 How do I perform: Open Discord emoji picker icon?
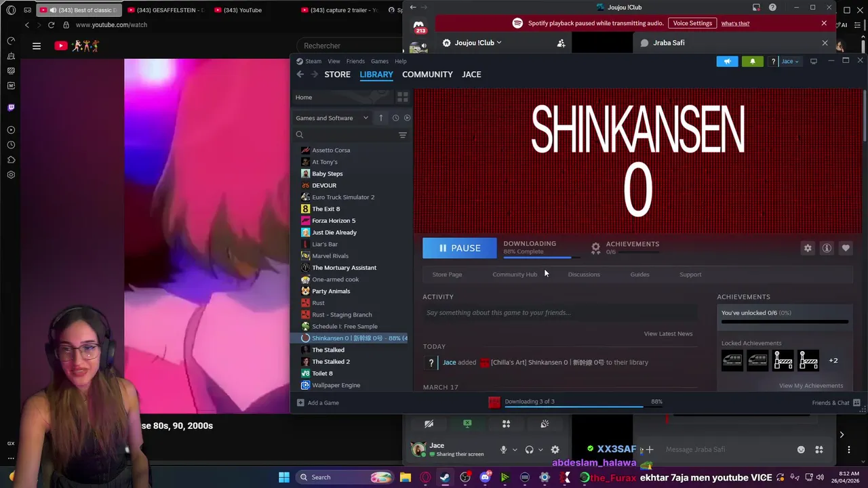click(x=801, y=449)
